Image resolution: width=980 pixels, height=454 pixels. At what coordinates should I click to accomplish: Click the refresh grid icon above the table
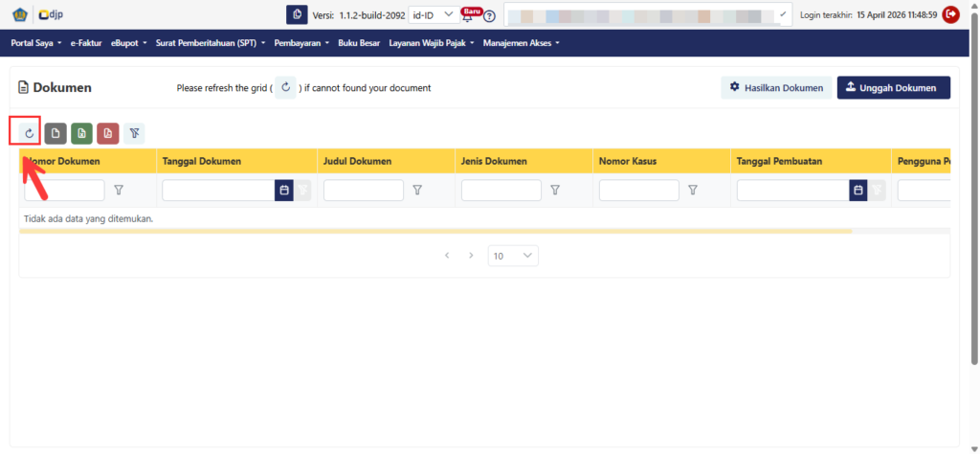(30, 133)
